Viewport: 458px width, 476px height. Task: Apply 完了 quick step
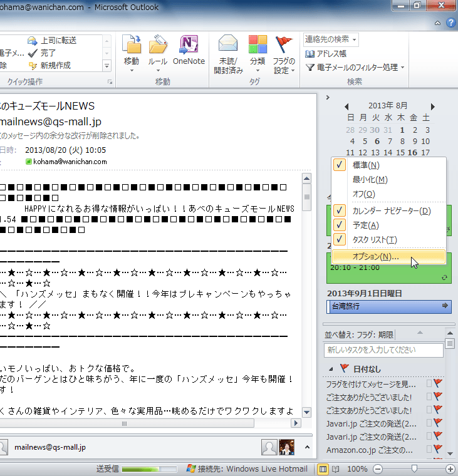tap(42, 53)
